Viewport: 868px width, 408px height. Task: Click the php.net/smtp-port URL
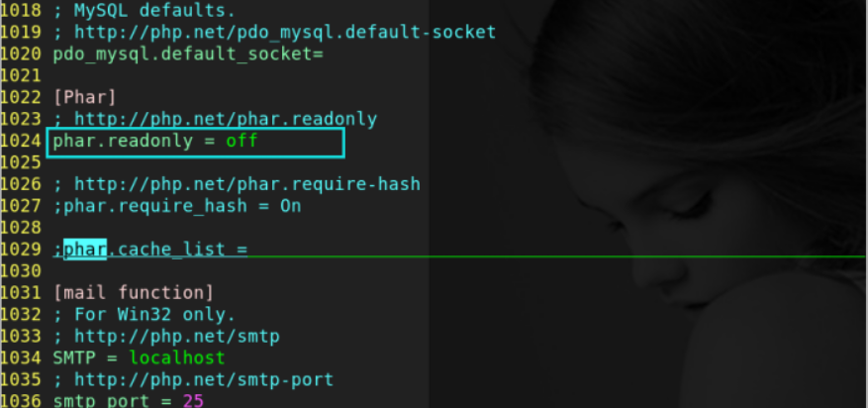[204, 379]
